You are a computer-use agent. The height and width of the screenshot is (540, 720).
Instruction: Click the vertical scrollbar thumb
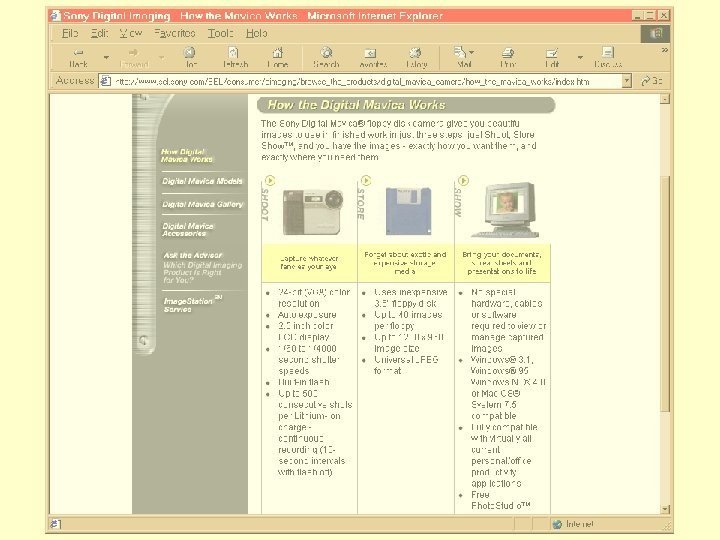click(x=664, y=293)
